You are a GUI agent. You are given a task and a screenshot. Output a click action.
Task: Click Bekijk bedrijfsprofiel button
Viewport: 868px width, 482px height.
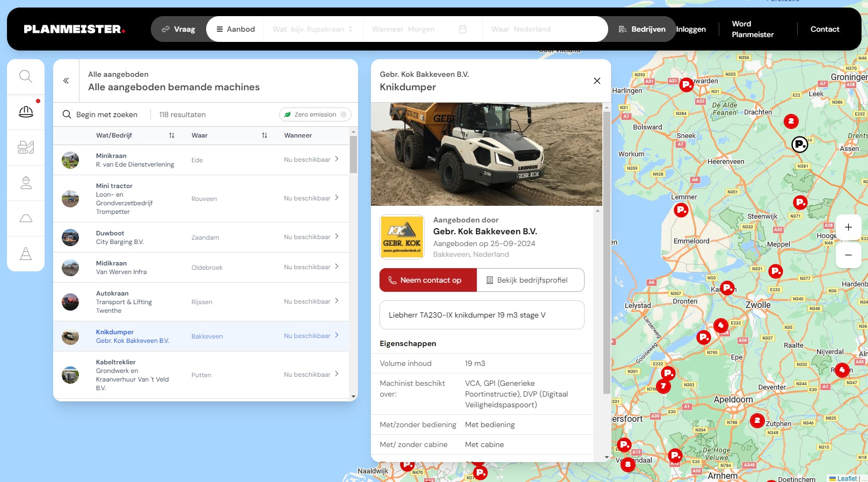click(x=530, y=280)
